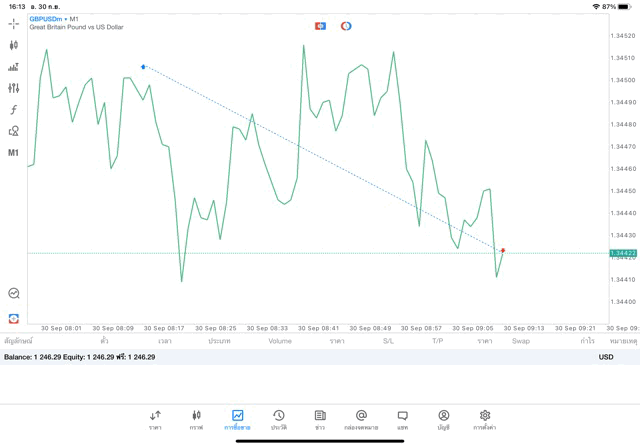Image resolution: width=640 pixels, height=447 pixels.
Task: Tap the circular red-blue icon atop chart
Action: pos(346,26)
